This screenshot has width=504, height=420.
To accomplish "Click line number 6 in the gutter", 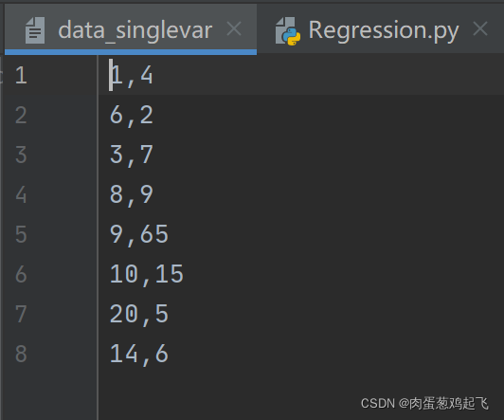I will (x=21, y=274).
